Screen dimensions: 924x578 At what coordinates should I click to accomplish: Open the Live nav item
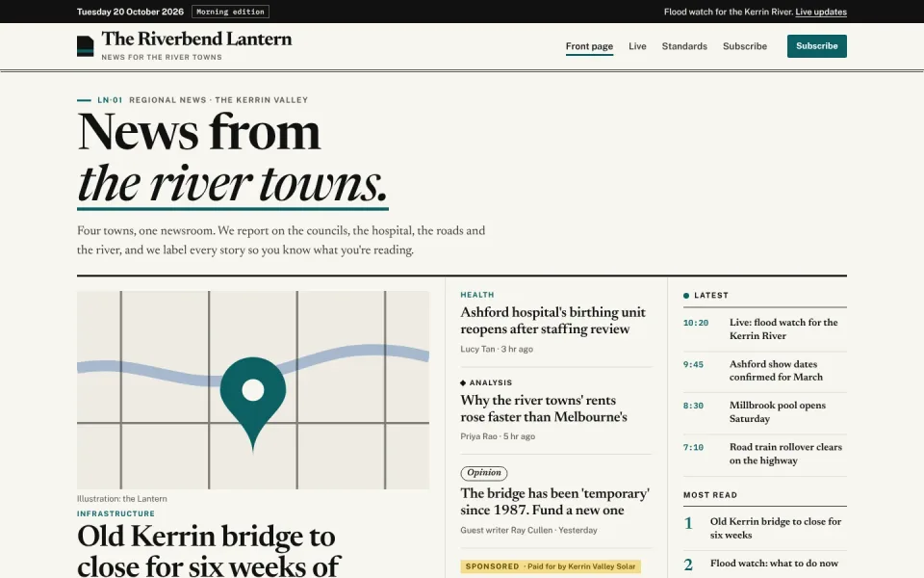pyautogui.click(x=637, y=46)
